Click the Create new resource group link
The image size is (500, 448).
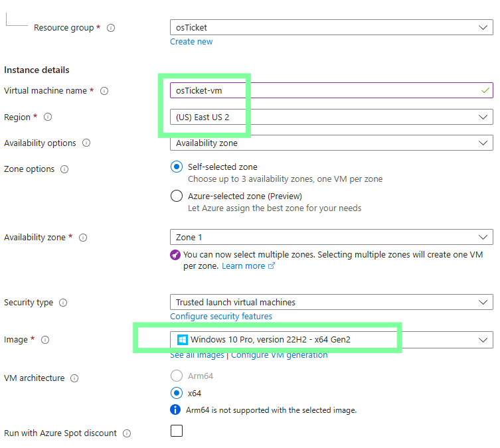coord(191,42)
